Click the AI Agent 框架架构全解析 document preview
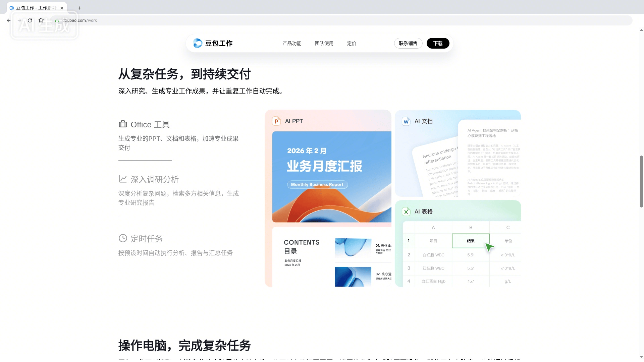Screen dimensions: 644x362 tap(489, 158)
